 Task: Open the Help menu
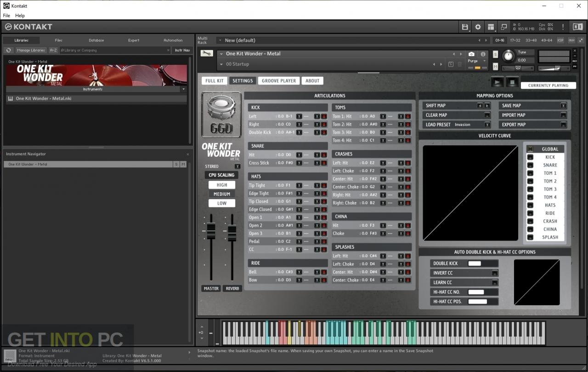tap(20, 16)
